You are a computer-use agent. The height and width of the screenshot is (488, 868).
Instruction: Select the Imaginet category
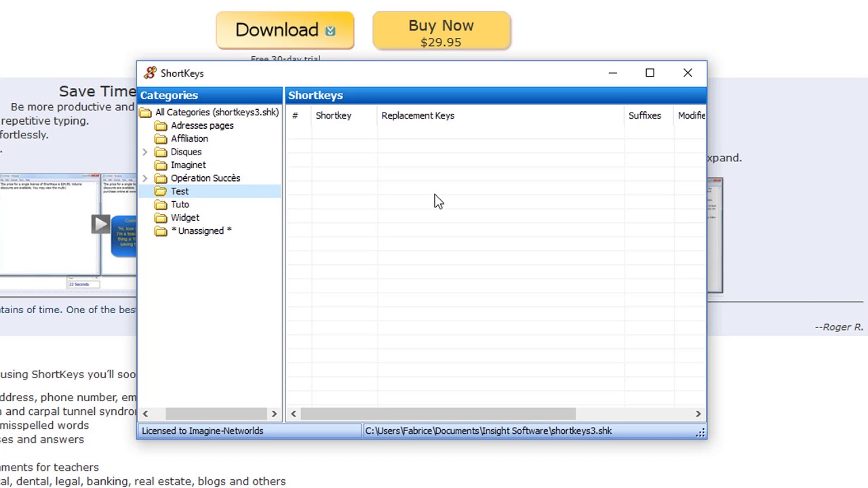click(x=188, y=165)
